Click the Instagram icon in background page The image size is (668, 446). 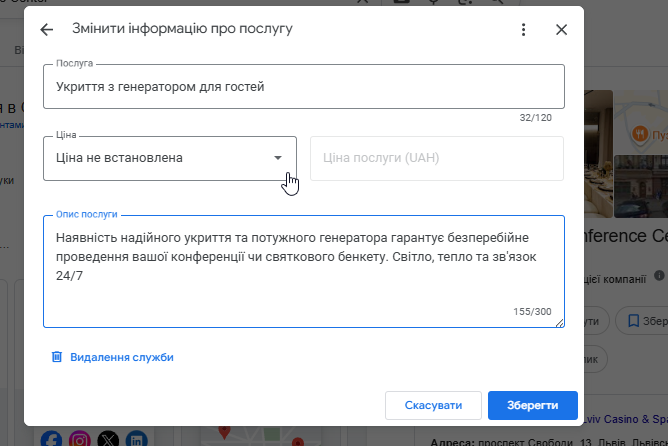(80, 438)
